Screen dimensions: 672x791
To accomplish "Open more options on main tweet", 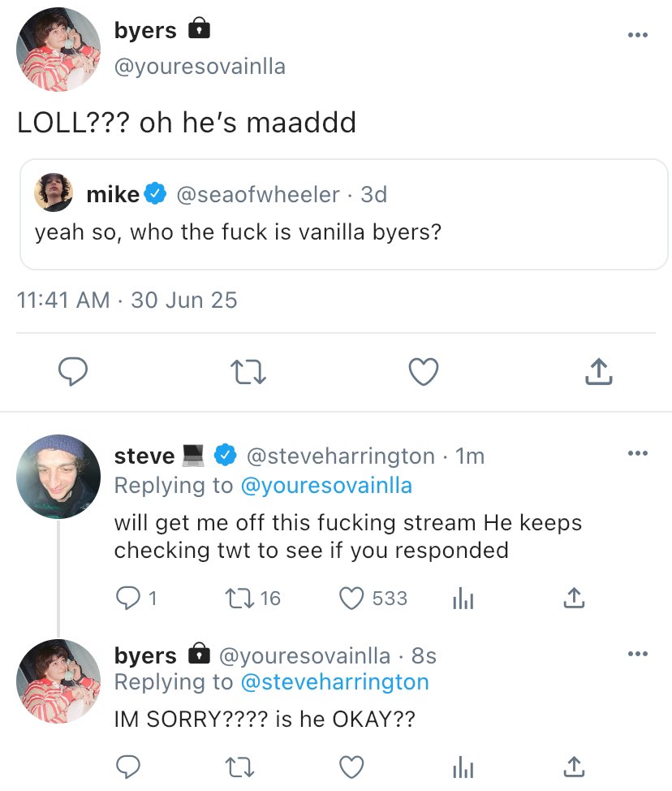I will [638, 35].
